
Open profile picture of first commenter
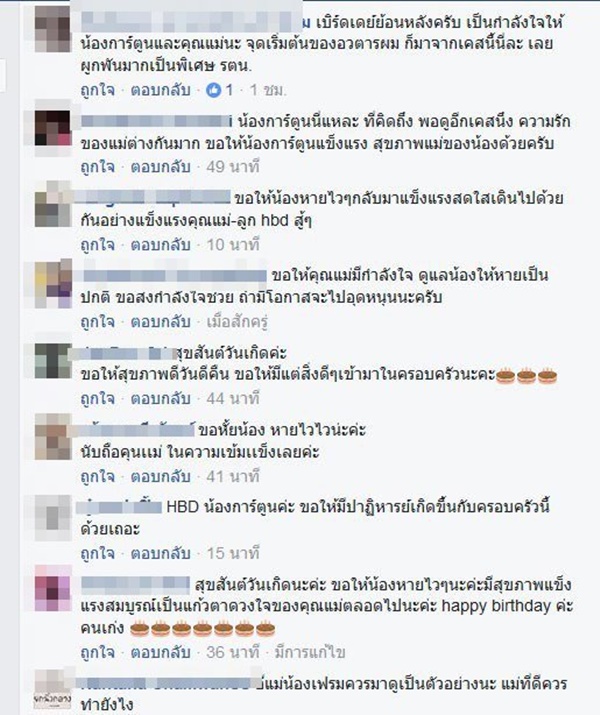coord(53,28)
